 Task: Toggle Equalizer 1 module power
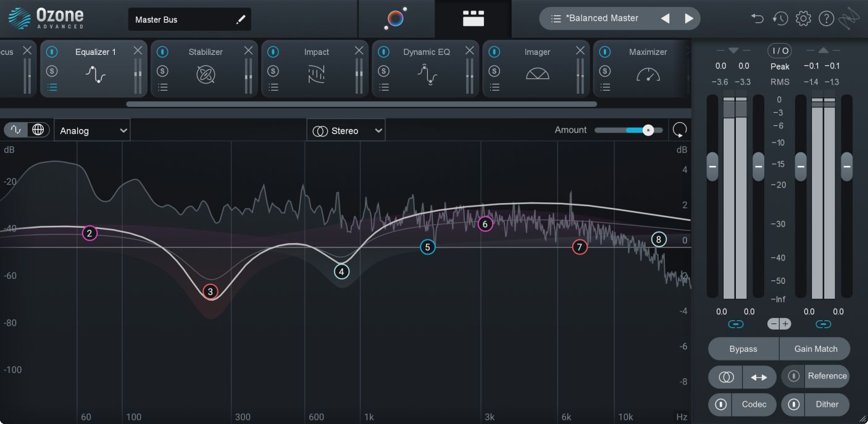pyautogui.click(x=52, y=52)
